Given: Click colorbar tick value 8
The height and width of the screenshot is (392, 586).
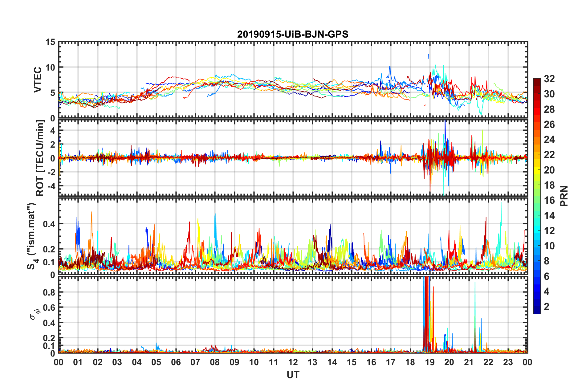Looking at the screenshot, I should coord(547,261).
